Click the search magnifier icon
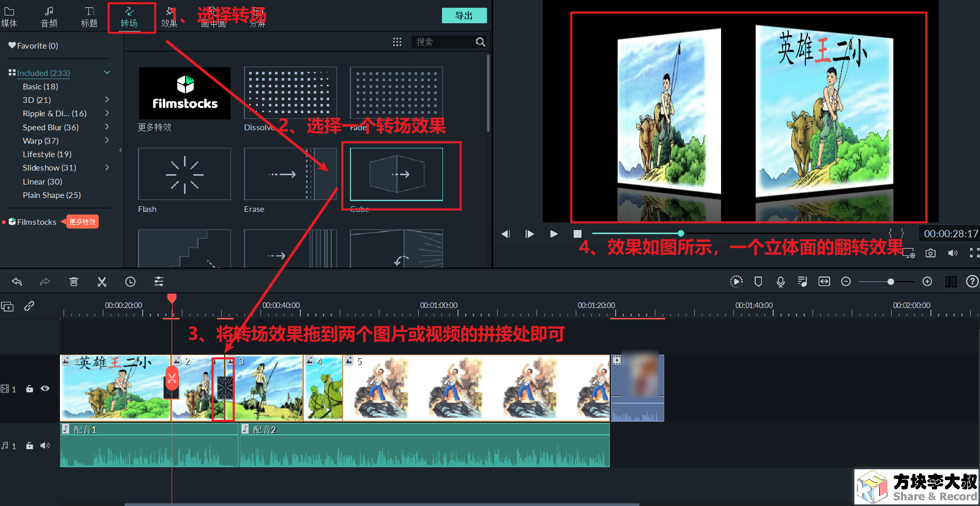Screen dimensions: 980x506 (x=481, y=42)
